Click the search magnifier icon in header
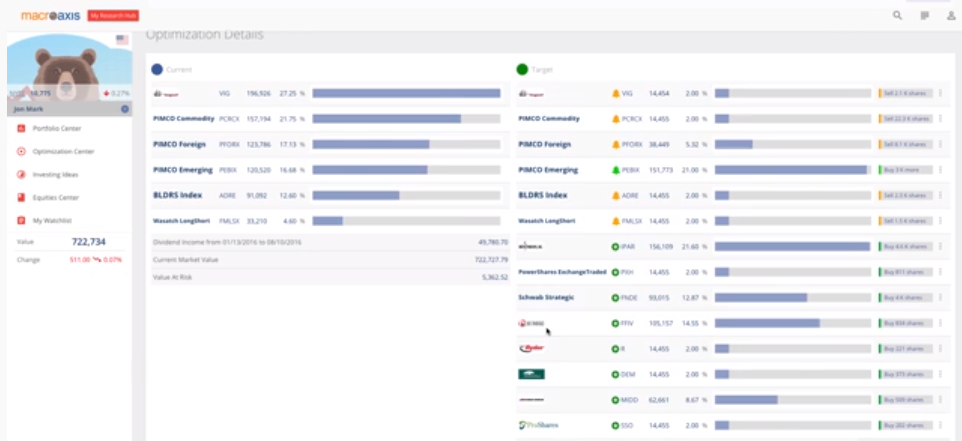962x441 pixels. tap(897, 15)
